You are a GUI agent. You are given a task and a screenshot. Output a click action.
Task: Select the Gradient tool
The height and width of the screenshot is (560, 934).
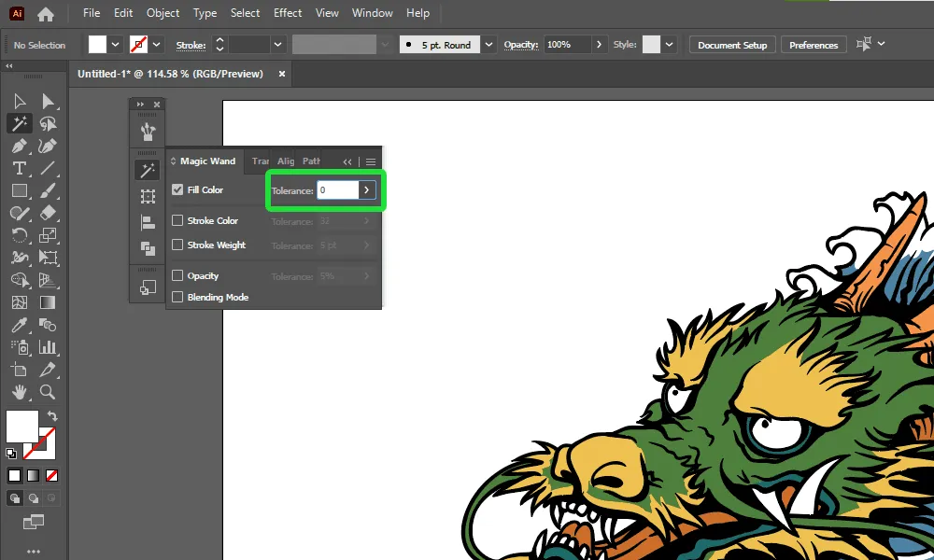tap(48, 302)
